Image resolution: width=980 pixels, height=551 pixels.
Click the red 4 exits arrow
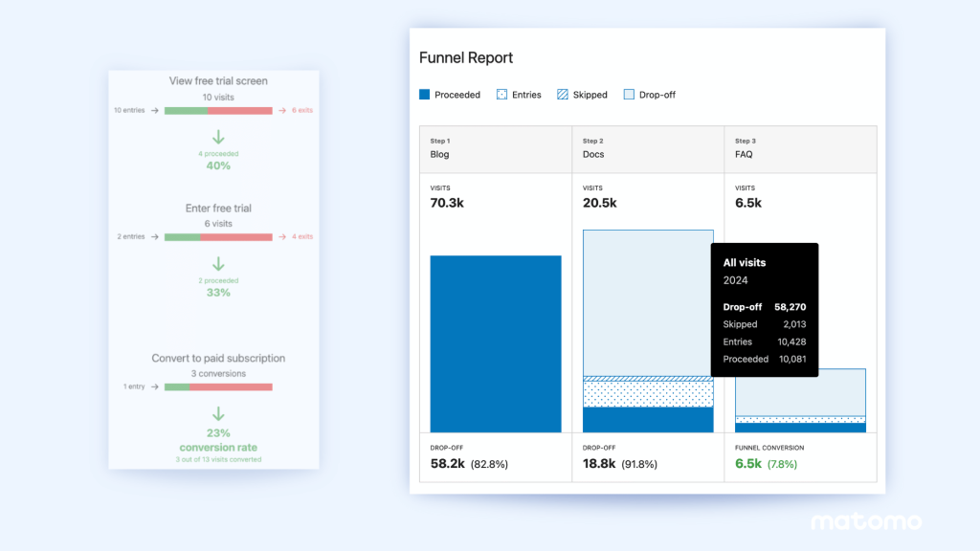[284, 236]
